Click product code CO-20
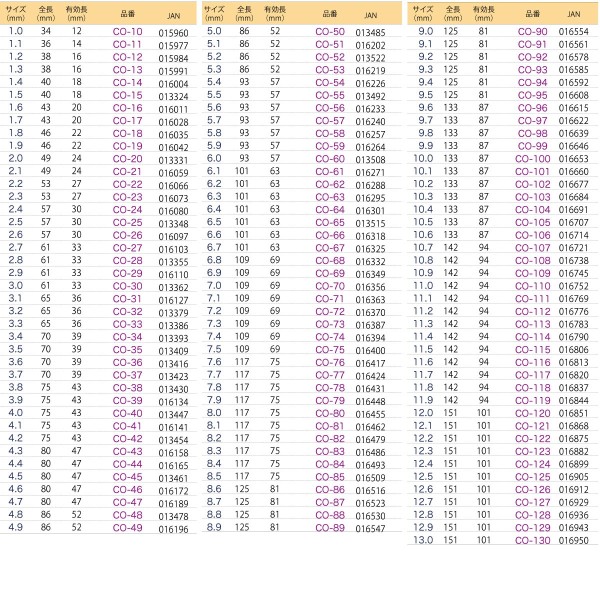 (127, 159)
